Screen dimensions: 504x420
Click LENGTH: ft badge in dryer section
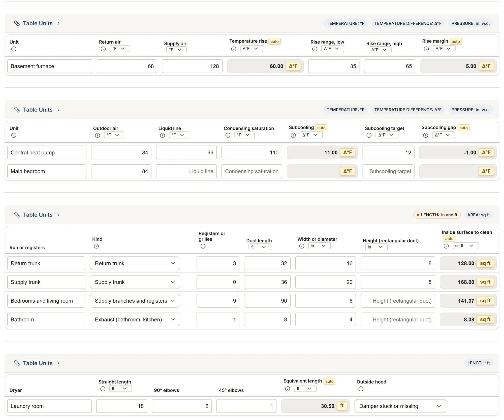[479, 363]
